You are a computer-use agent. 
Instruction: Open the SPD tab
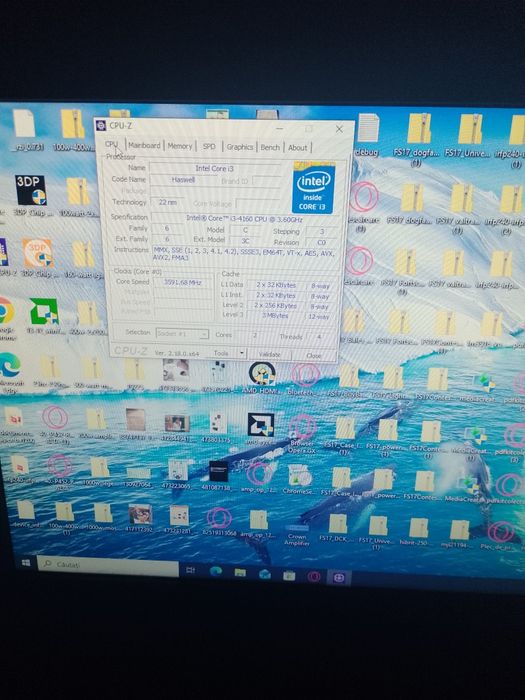tap(209, 146)
